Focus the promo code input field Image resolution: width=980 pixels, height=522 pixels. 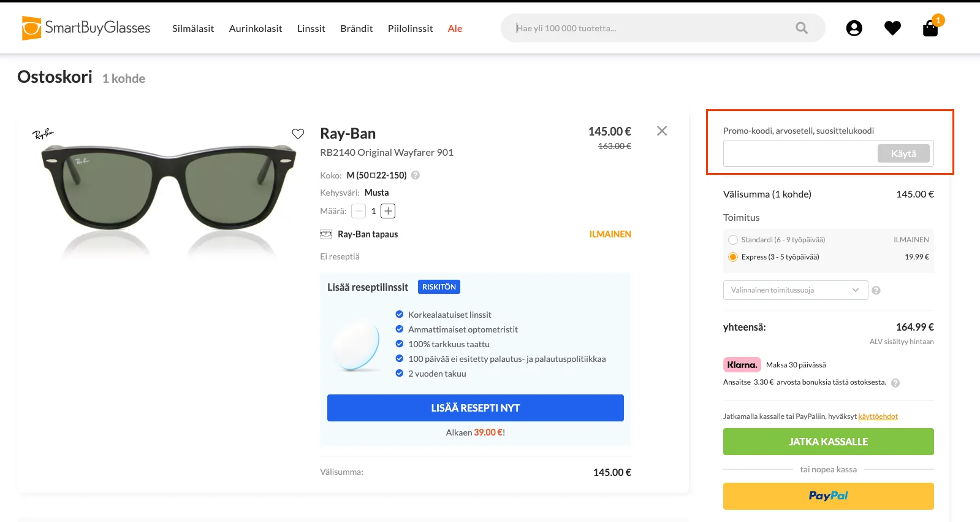pyautogui.click(x=800, y=153)
